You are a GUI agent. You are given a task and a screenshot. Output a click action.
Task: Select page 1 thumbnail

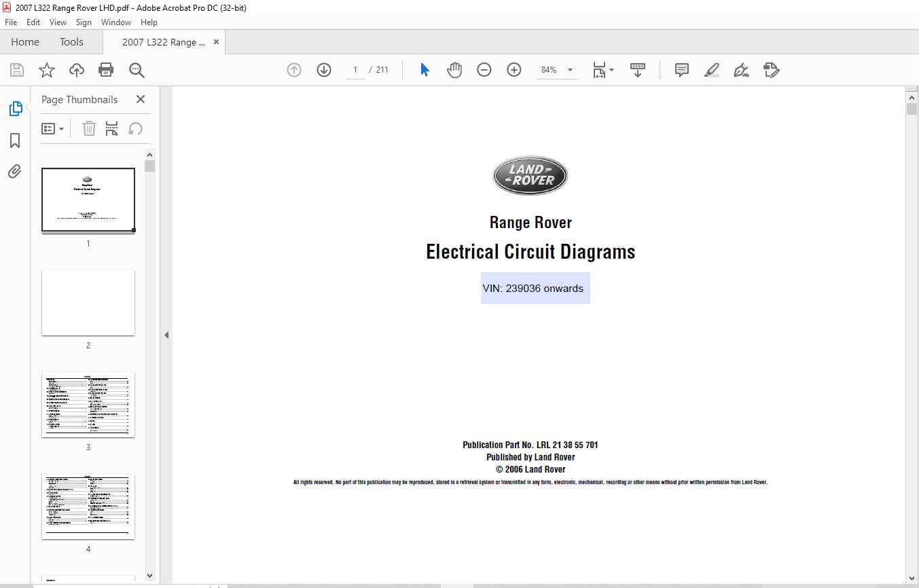coord(88,200)
